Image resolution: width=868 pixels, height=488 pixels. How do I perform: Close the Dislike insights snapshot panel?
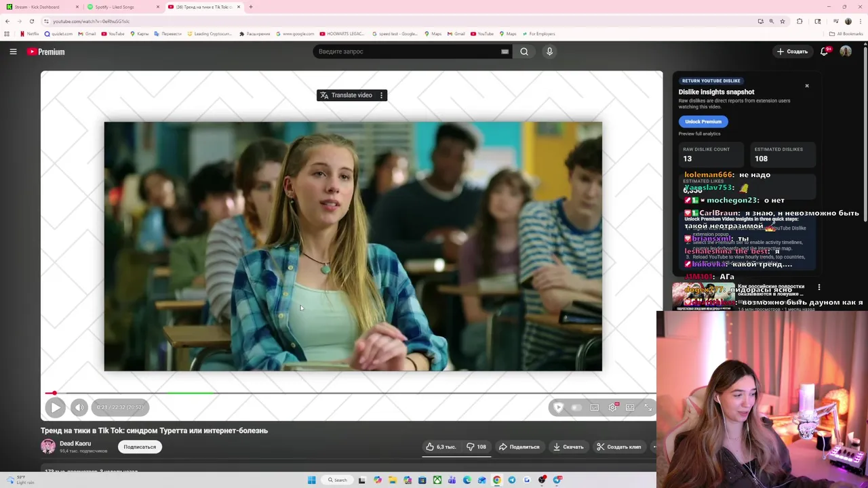[807, 86]
